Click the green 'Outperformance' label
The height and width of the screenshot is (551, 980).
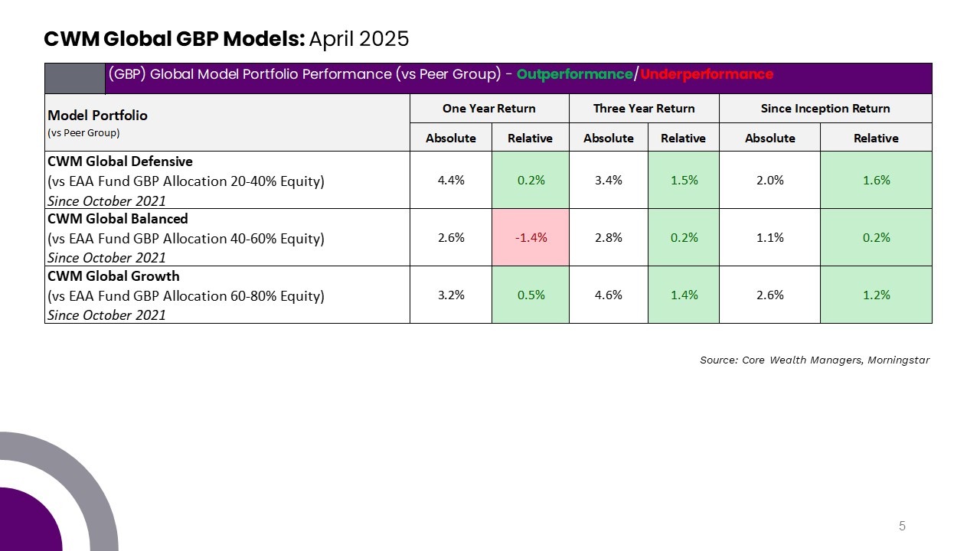[x=575, y=74]
